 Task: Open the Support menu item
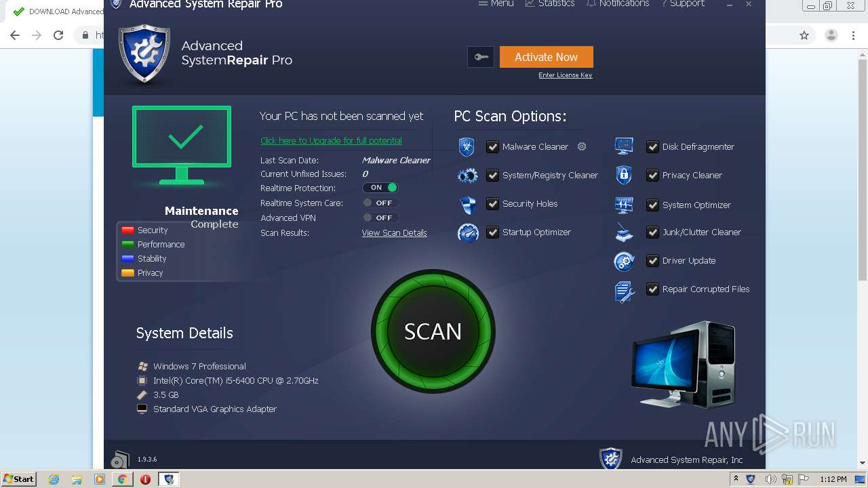683,3
